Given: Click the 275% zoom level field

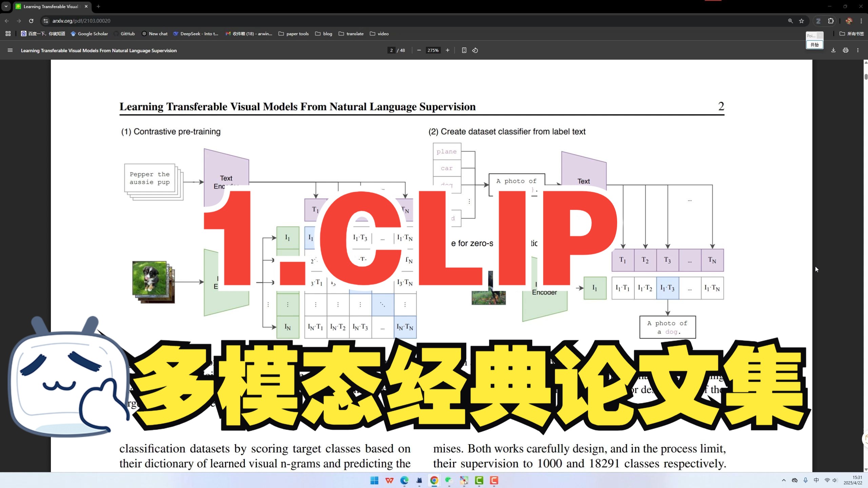Looking at the screenshot, I should tap(433, 50).
